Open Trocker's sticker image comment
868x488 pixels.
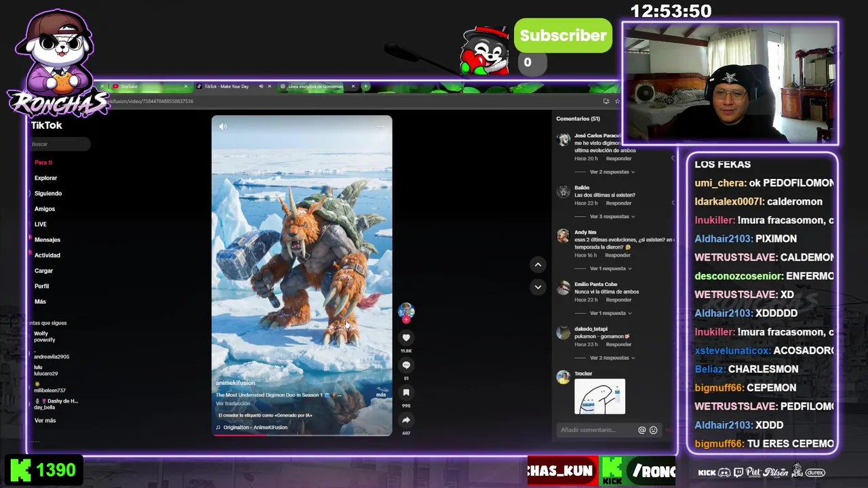pos(600,396)
